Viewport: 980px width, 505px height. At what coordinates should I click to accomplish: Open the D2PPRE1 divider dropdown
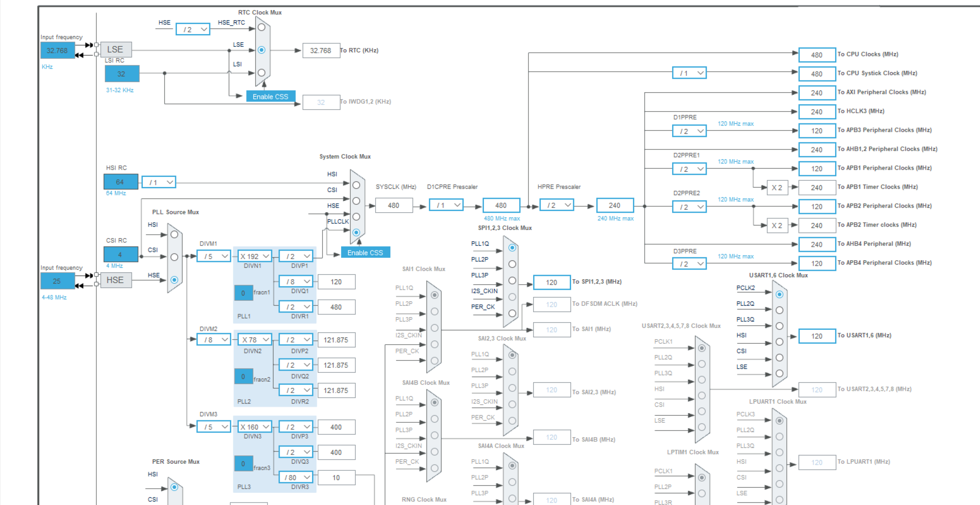pyautogui.click(x=689, y=168)
